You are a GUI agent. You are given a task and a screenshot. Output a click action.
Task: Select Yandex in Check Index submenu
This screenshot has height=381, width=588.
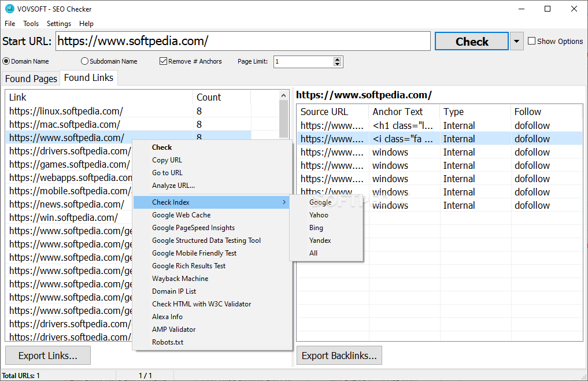pyautogui.click(x=326, y=241)
